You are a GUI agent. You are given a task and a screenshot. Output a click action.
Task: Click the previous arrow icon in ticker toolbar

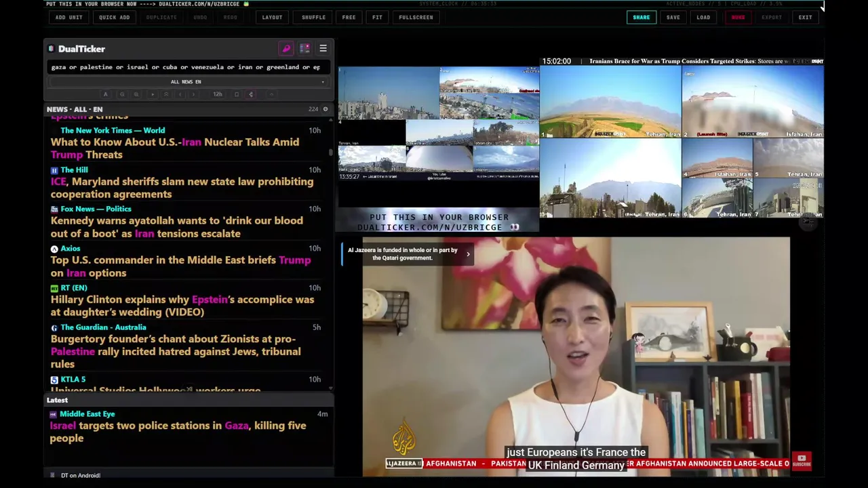coord(180,94)
